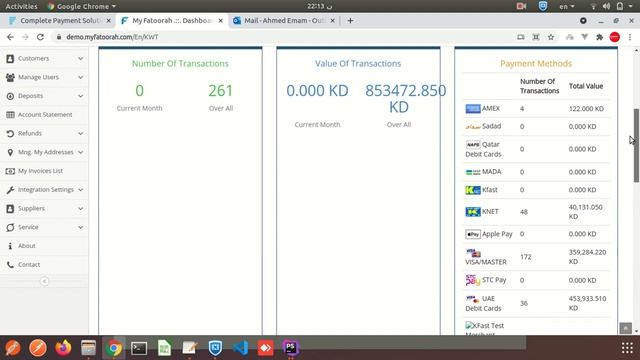Open the Chrome three-dot menu

630,37
